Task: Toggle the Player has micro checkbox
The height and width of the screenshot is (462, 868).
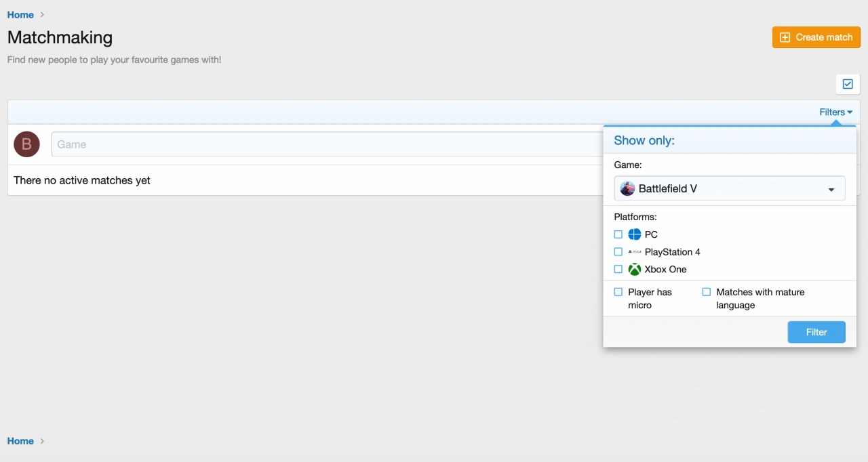Action: point(618,292)
